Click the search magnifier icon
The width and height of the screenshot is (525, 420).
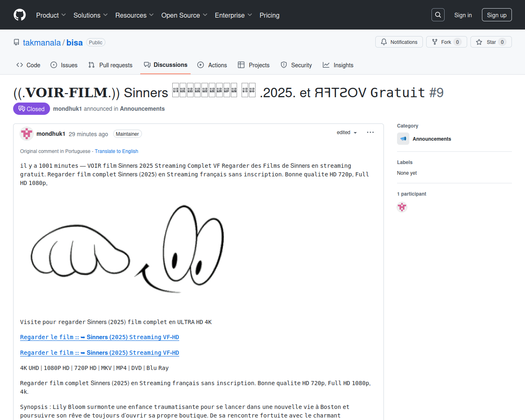[x=438, y=15]
